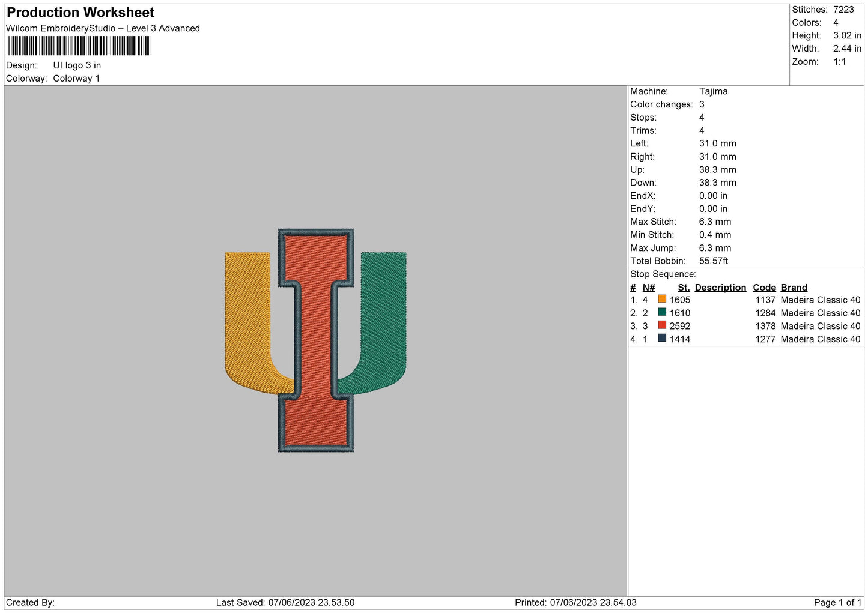Click 'Wilcom EmbroideryStudio – Level 3 Advanced' text
This screenshot has width=868, height=613.
pos(103,28)
